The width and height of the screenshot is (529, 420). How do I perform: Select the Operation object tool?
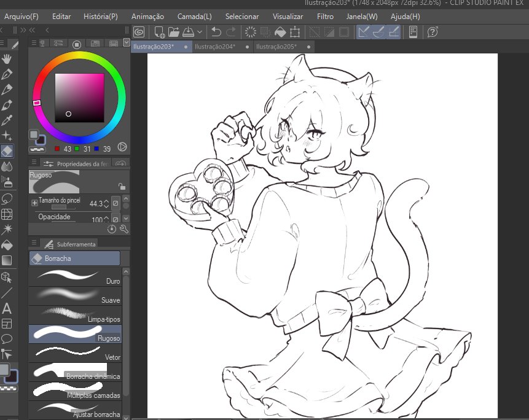[x=6, y=278]
